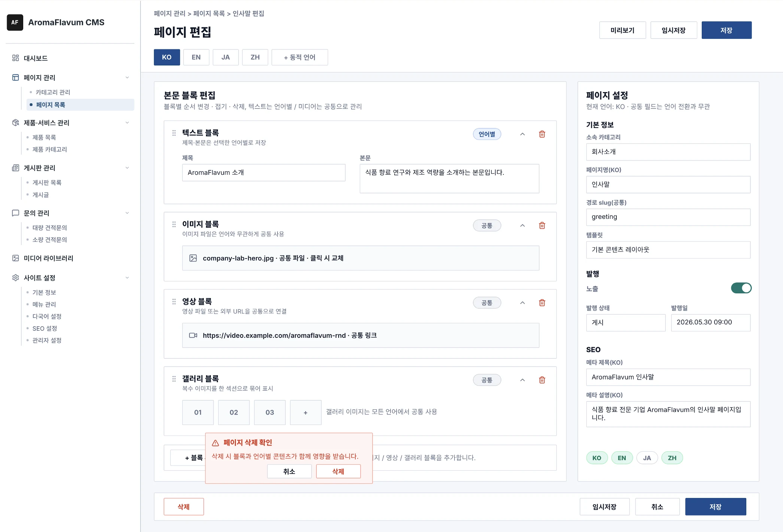This screenshot has width=783, height=532.
Task: Grab the 영상 블록 drag handle
Action: pyautogui.click(x=174, y=302)
